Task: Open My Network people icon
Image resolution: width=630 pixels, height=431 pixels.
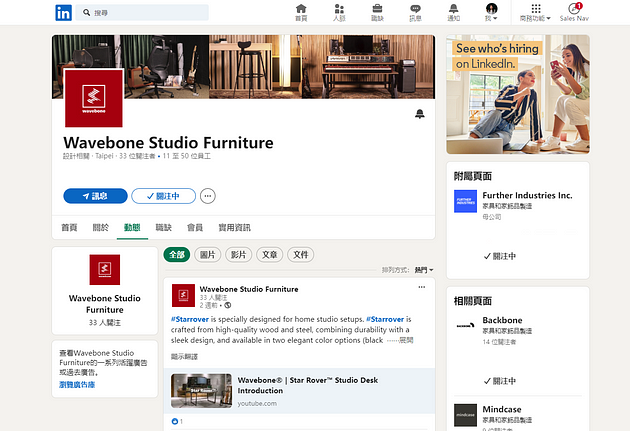Action: (x=339, y=12)
